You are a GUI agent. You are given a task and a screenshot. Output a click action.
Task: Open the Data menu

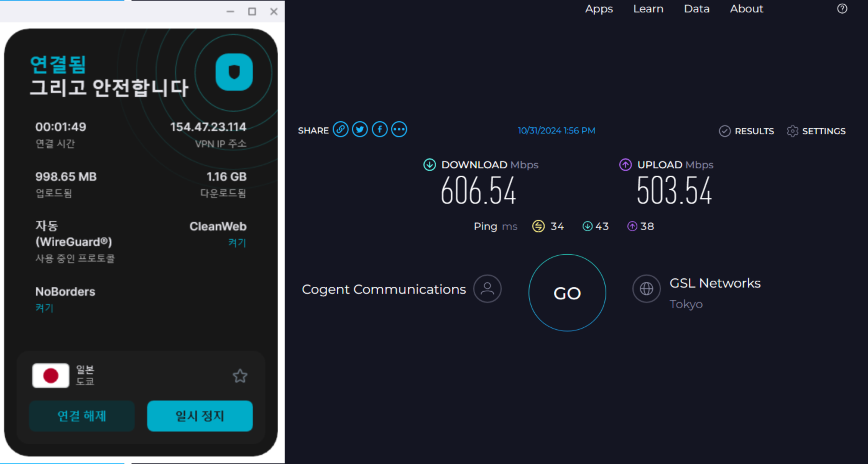(696, 9)
